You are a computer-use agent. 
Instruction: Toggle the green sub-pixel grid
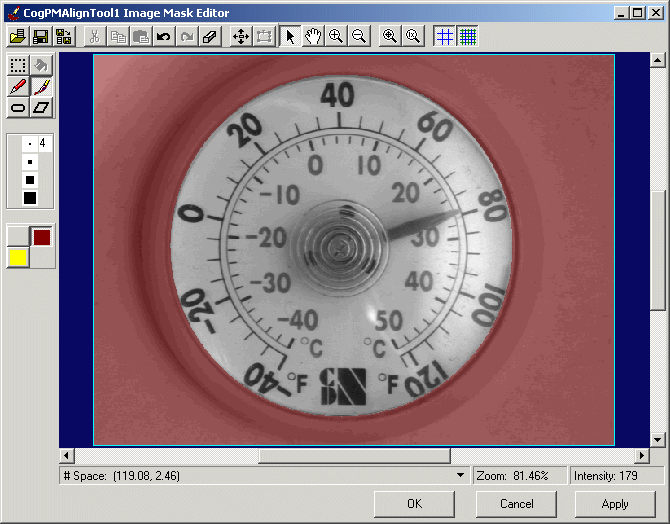tap(467, 36)
